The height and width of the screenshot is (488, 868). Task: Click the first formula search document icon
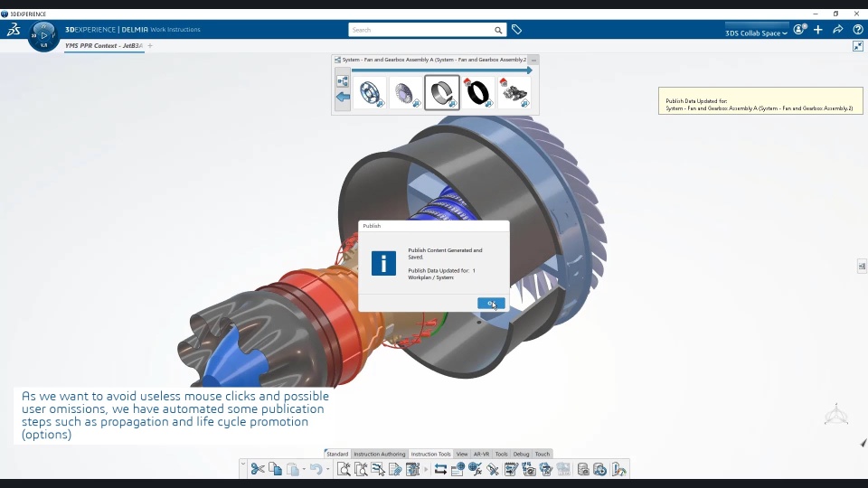344,470
